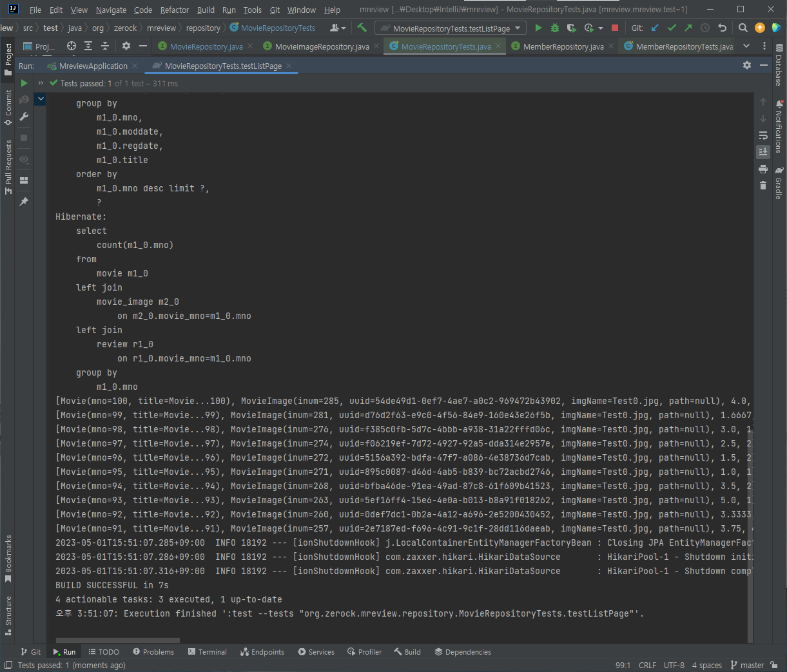Click the 4 spaces indent setting

[706, 665]
